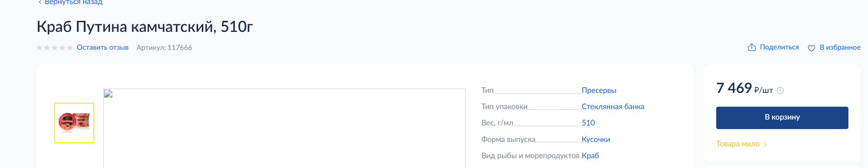
Task: Add item with 'В корзину' button
Action: tap(782, 118)
